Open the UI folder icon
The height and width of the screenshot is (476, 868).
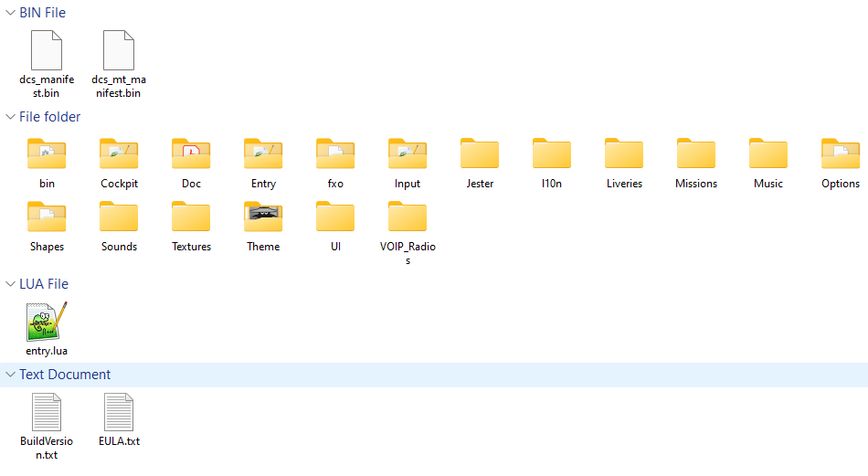335,217
